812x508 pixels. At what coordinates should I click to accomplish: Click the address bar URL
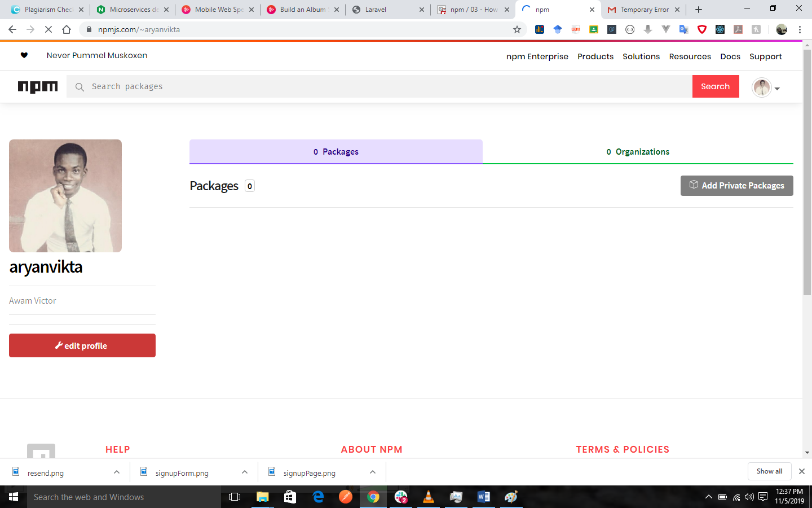coord(139,29)
